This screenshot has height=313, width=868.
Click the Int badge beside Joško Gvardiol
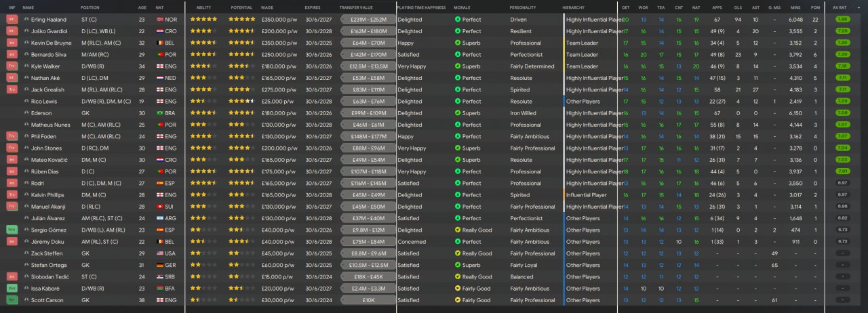click(x=12, y=31)
